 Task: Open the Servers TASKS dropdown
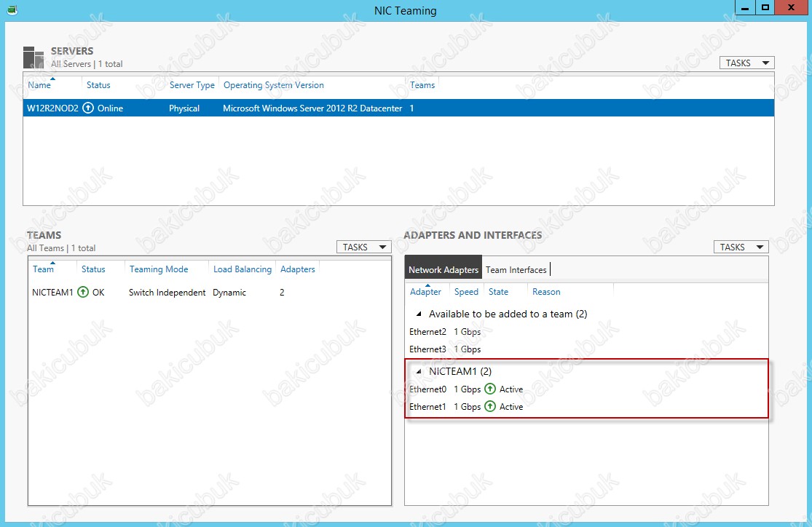pos(746,63)
